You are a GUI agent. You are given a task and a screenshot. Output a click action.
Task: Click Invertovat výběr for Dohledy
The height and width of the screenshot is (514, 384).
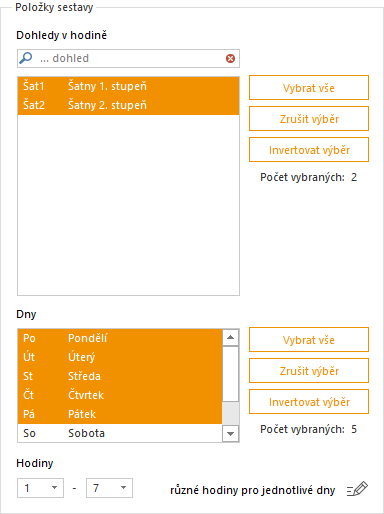tap(309, 150)
